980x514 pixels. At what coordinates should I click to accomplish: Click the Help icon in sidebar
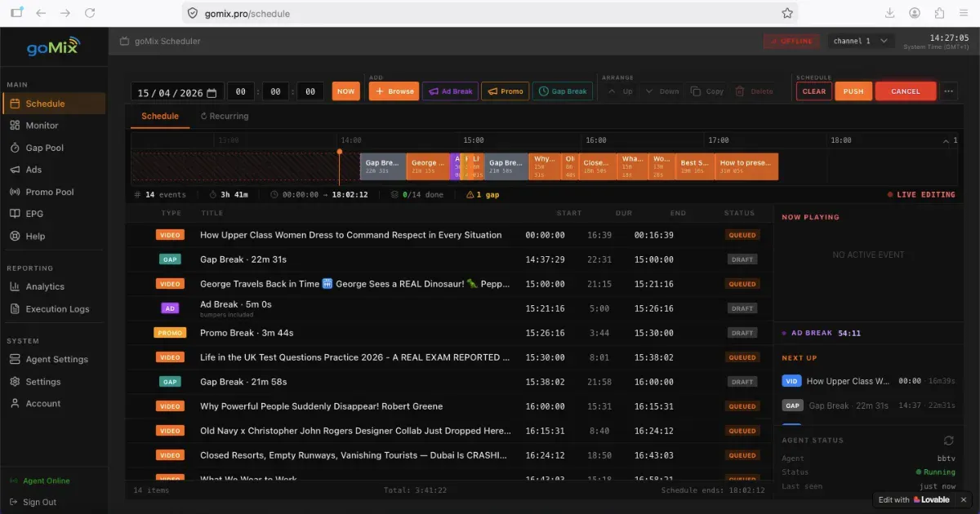(15, 236)
